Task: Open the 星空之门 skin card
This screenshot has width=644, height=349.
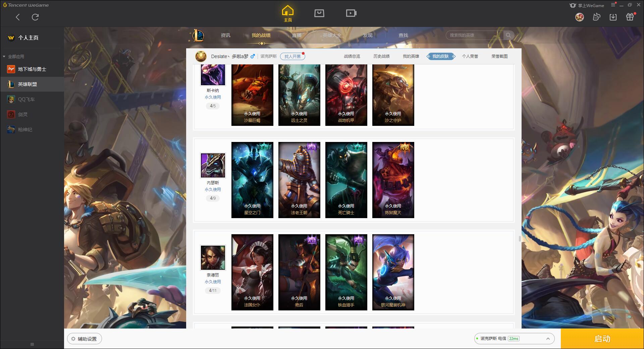Action: tap(252, 180)
